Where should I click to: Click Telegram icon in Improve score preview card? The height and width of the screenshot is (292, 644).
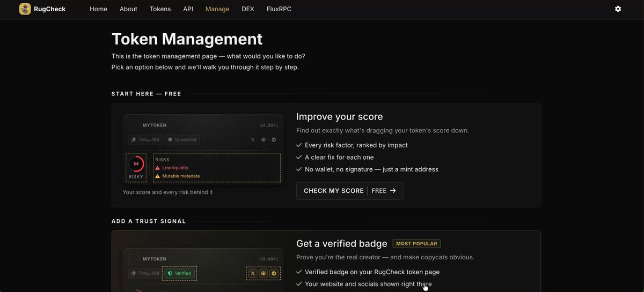[274, 139]
